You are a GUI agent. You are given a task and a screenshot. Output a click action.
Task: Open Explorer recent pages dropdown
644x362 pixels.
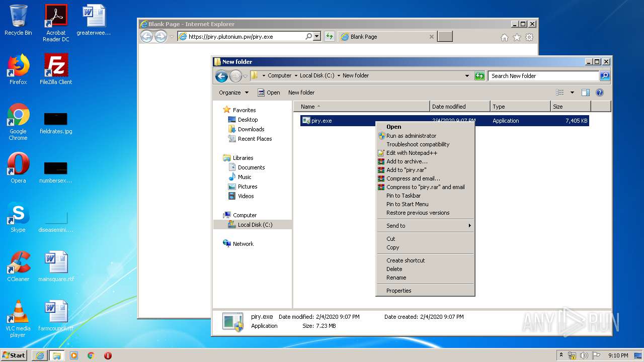tap(245, 76)
